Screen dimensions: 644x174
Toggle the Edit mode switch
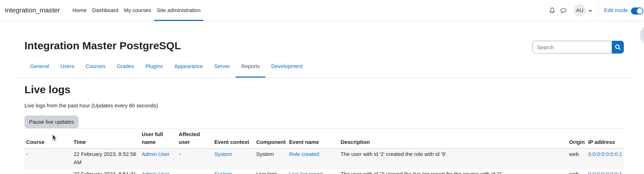point(637,11)
